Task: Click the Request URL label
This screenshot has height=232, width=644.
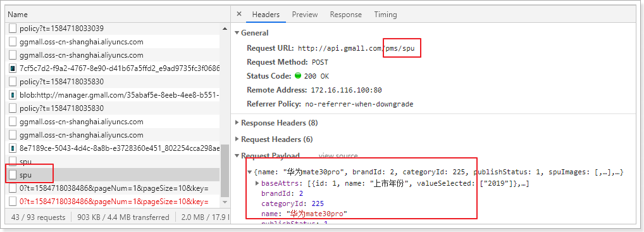Action: 271,48
